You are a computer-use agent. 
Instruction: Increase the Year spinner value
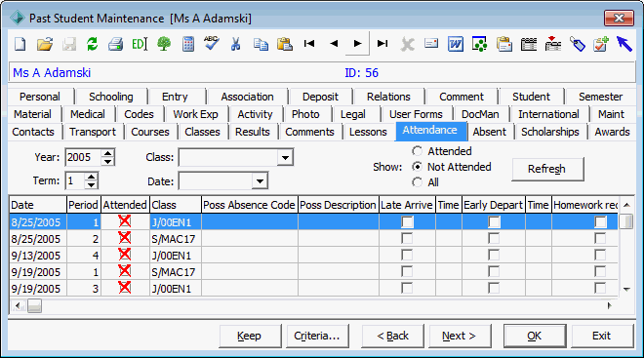(107, 153)
